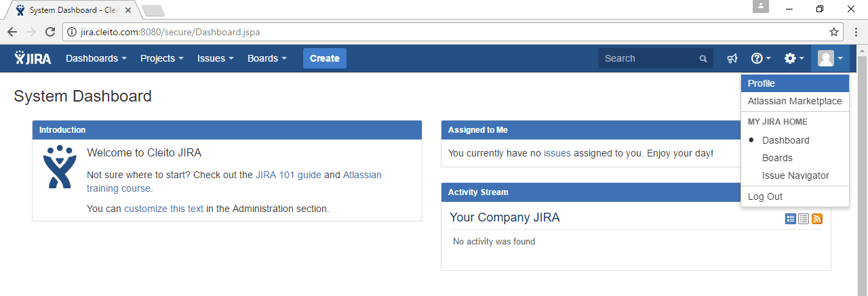Image resolution: width=868 pixels, height=296 pixels.
Task: Click 'Welcome to Cleito JIRA' heading
Action: coord(144,153)
